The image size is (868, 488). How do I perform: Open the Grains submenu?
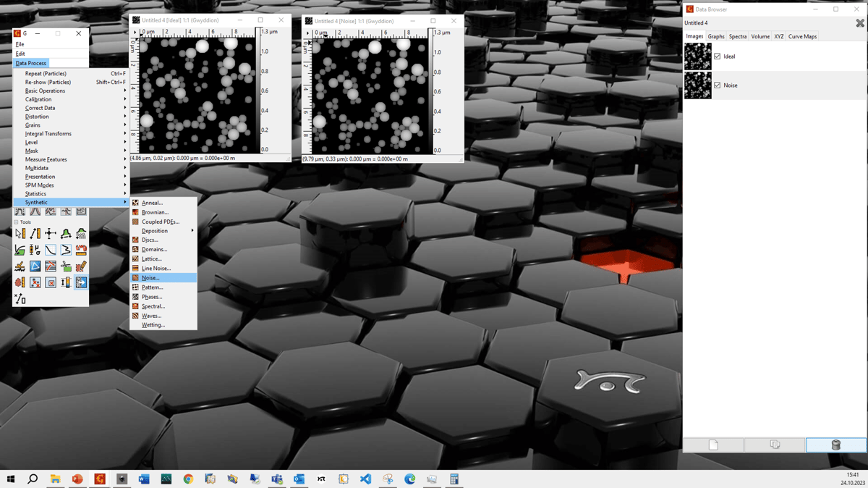point(71,125)
